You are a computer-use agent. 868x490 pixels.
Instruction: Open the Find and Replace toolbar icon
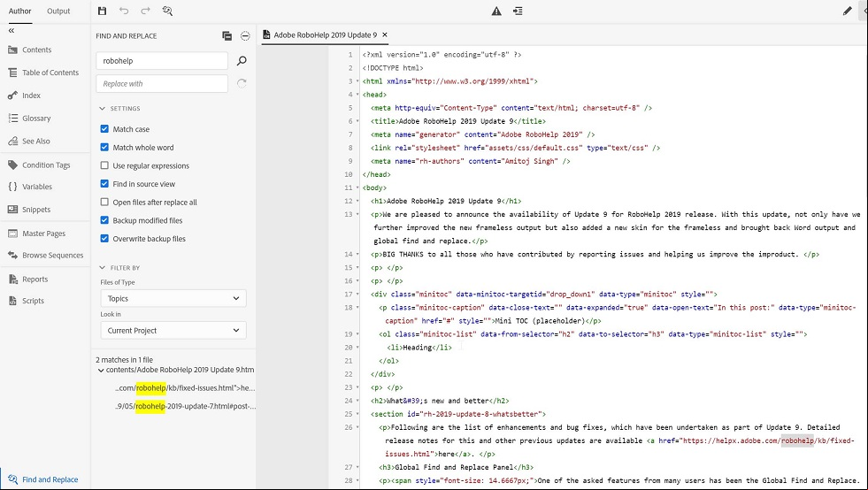tap(167, 11)
